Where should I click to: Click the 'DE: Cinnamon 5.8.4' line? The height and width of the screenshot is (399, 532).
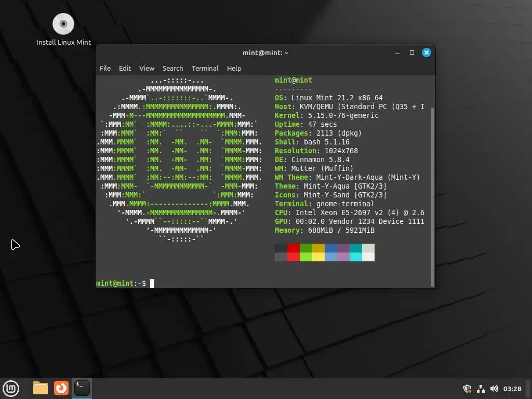point(312,159)
